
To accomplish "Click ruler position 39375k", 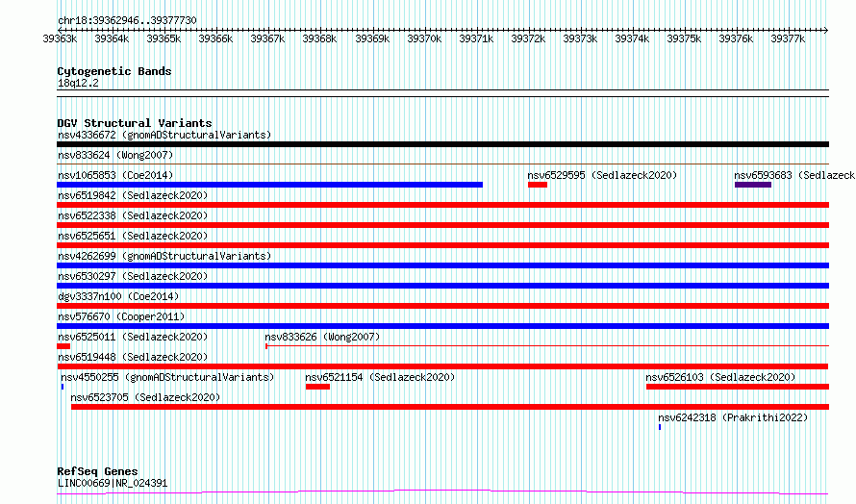I will pyautogui.click(x=684, y=38).
